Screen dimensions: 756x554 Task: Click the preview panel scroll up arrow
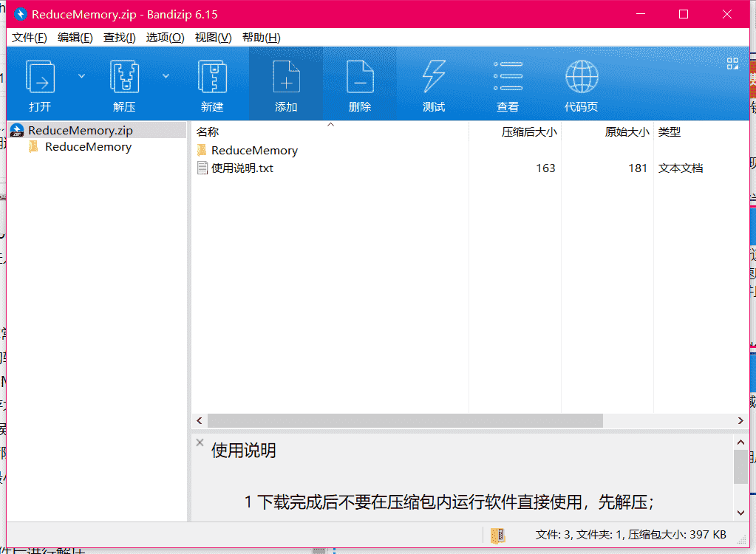pos(740,442)
